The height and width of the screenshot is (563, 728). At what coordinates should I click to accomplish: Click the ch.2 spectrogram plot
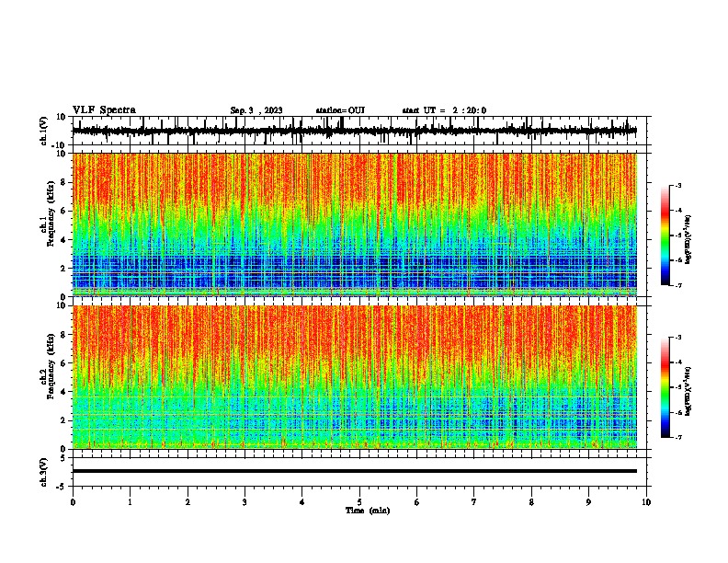[354, 377]
